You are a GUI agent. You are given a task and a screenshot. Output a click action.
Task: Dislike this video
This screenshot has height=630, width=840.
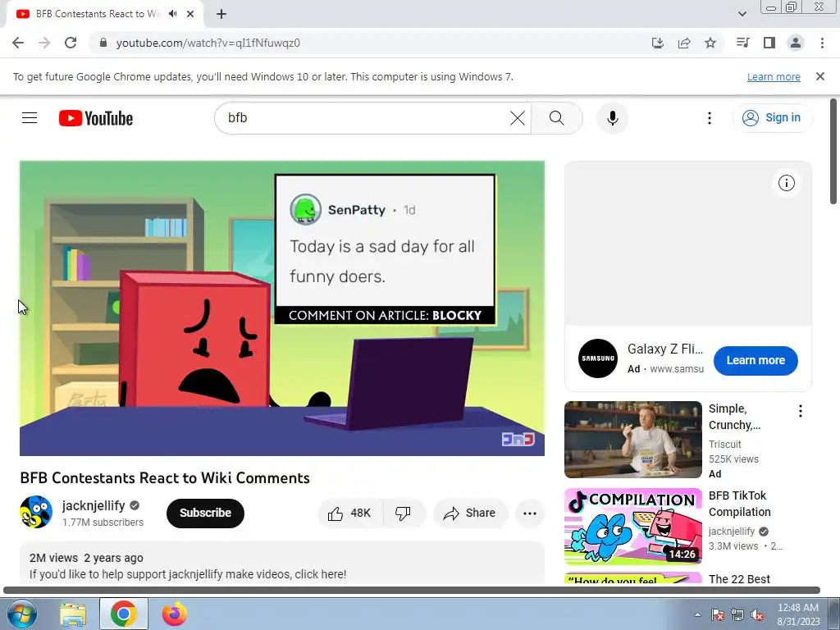pos(404,514)
